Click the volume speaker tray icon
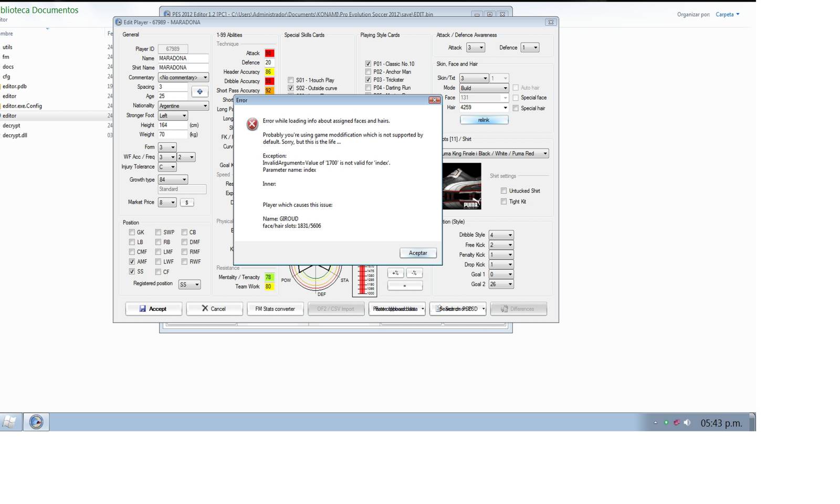The height and width of the screenshot is (504, 840). [687, 423]
